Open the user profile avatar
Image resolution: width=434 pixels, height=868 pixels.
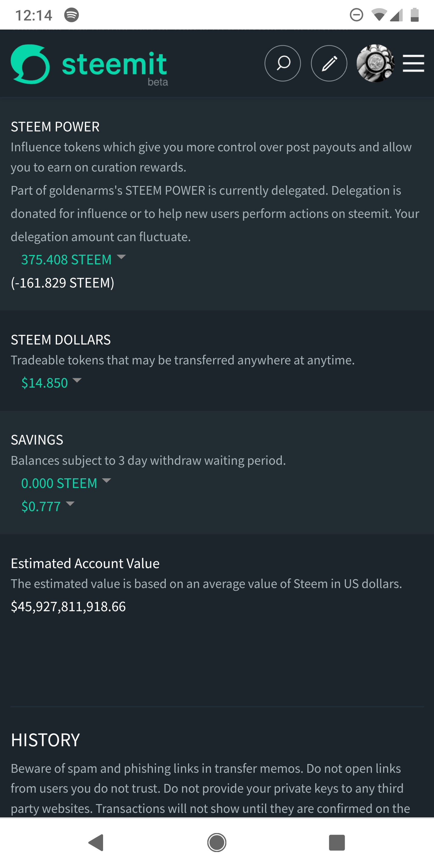pyautogui.click(x=375, y=63)
